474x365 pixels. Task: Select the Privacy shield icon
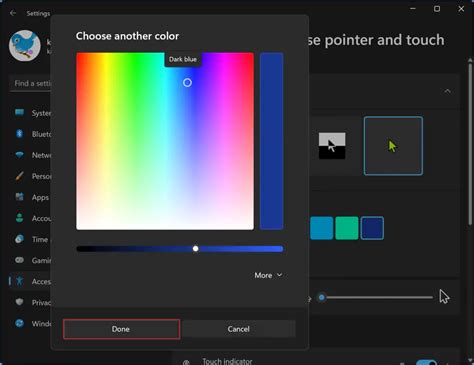click(x=19, y=302)
